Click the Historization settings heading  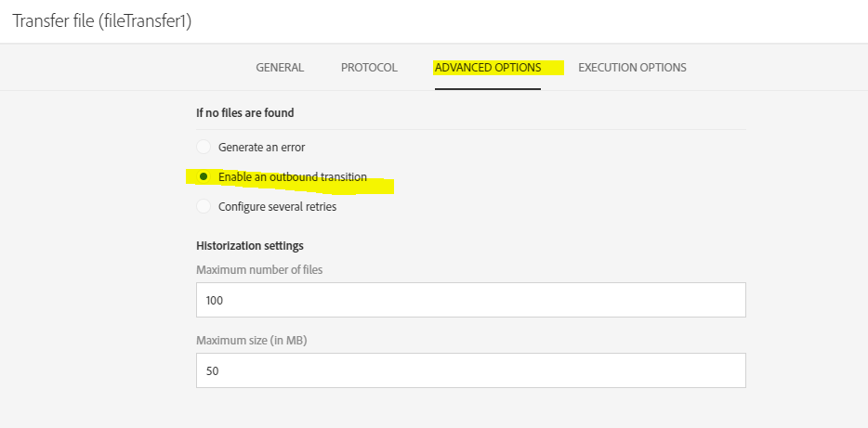[x=250, y=246]
